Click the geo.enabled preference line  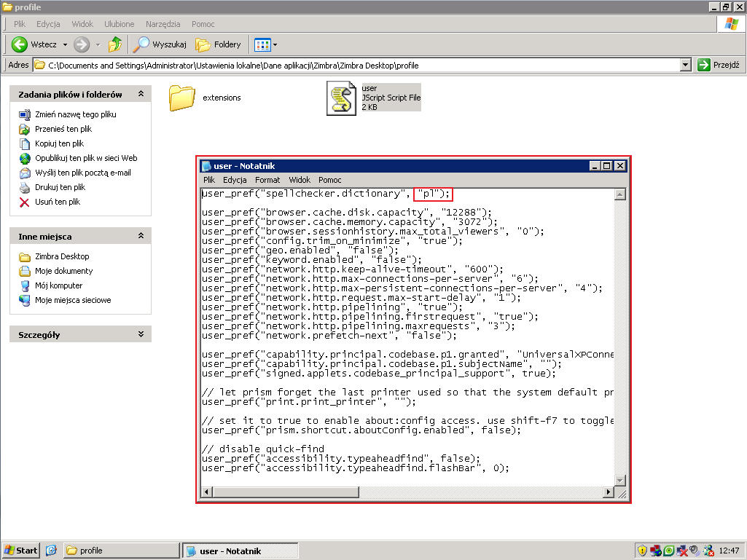300,250
